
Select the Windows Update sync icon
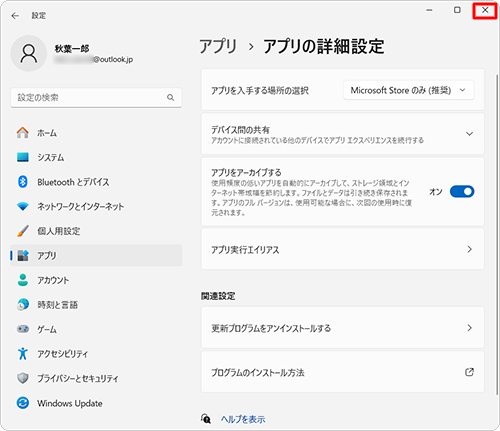point(23,403)
